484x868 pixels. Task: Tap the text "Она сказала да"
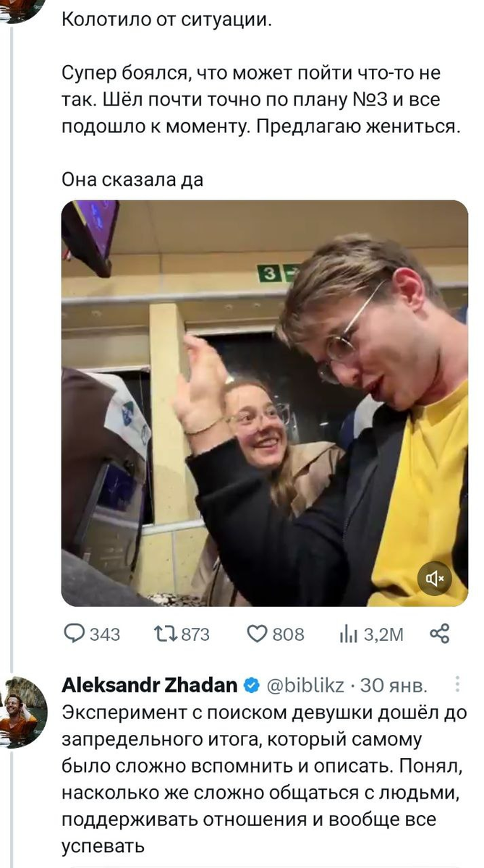(x=132, y=180)
